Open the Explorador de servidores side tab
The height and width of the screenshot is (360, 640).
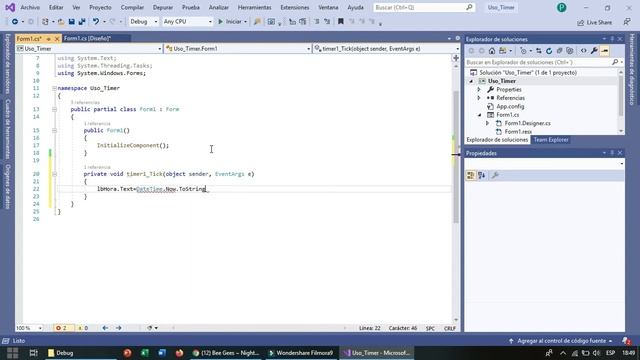[7, 64]
